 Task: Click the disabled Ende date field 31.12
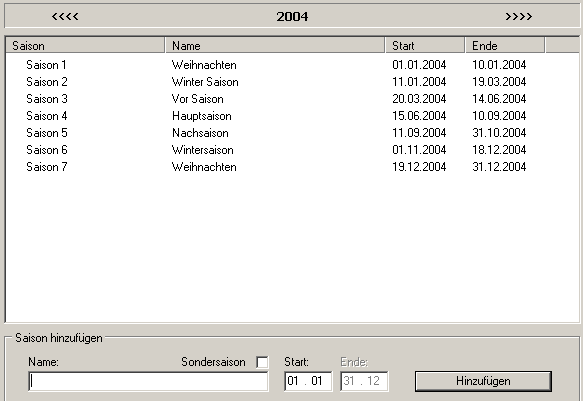coord(364,381)
